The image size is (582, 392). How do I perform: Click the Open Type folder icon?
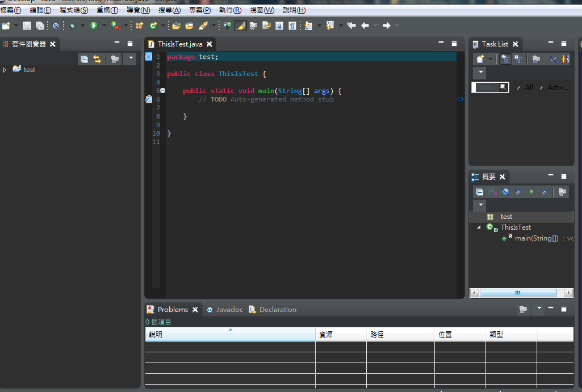[177, 26]
